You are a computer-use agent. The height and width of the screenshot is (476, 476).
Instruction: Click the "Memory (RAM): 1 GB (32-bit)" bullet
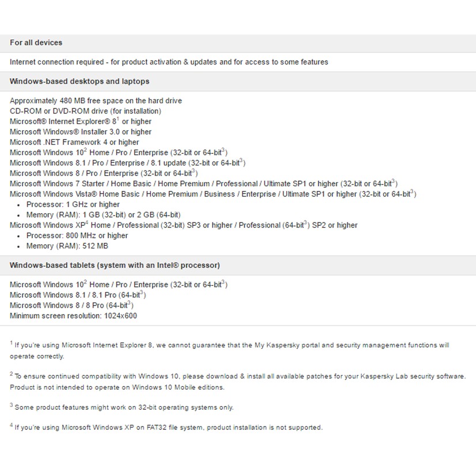click(103, 215)
